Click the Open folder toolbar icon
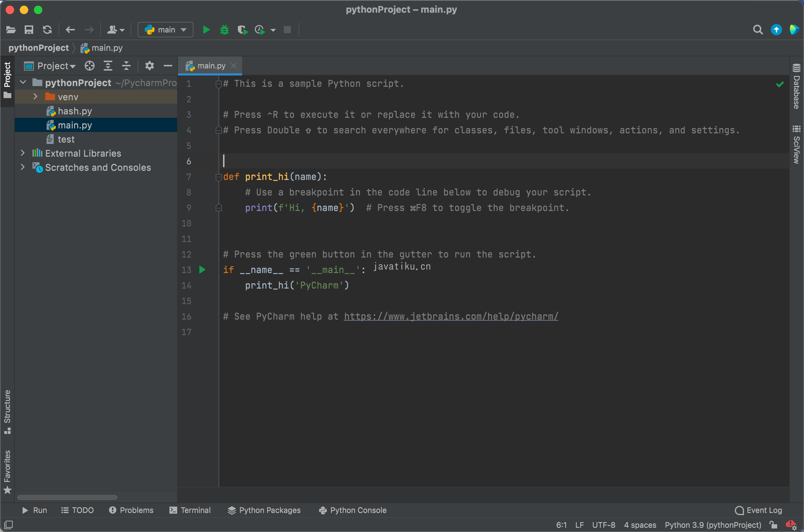The image size is (804, 532). click(11, 30)
